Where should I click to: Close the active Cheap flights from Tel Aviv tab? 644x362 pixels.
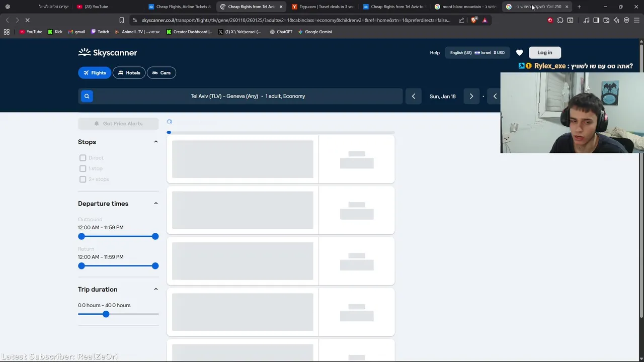(x=281, y=7)
